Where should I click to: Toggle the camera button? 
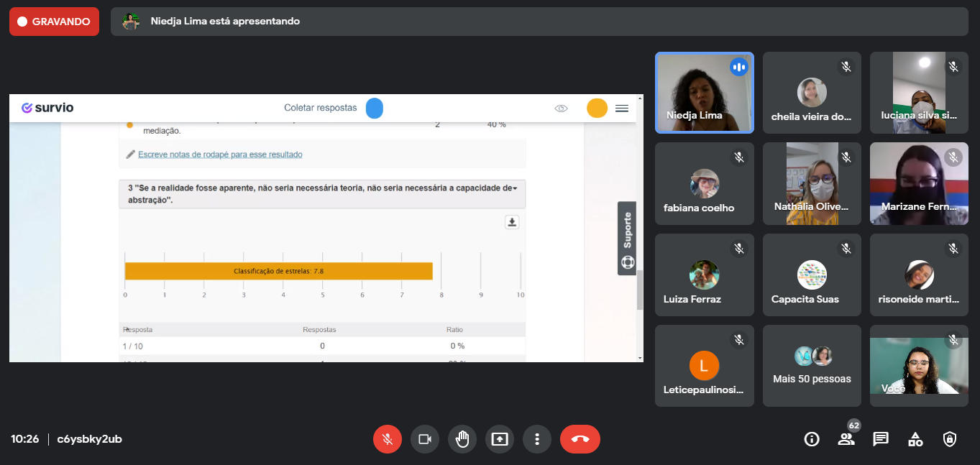(x=425, y=439)
